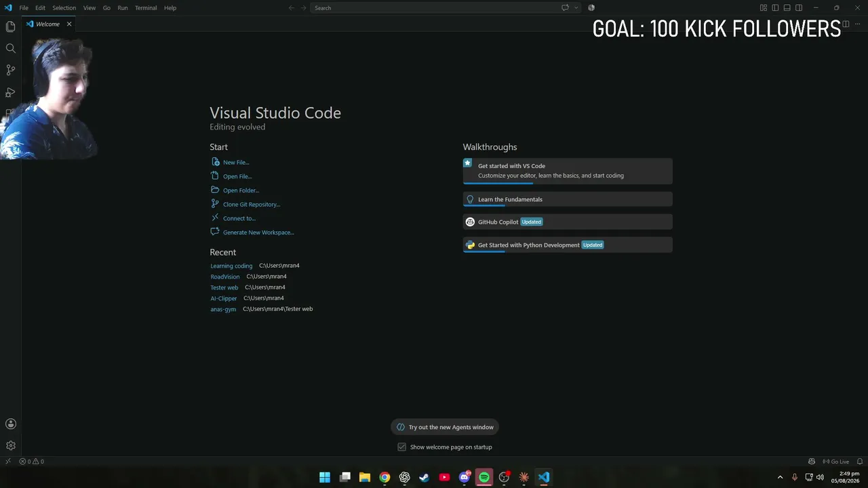The height and width of the screenshot is (488, 868).
Task: Open Spotify from the taskbar
Action: [484, 477]
